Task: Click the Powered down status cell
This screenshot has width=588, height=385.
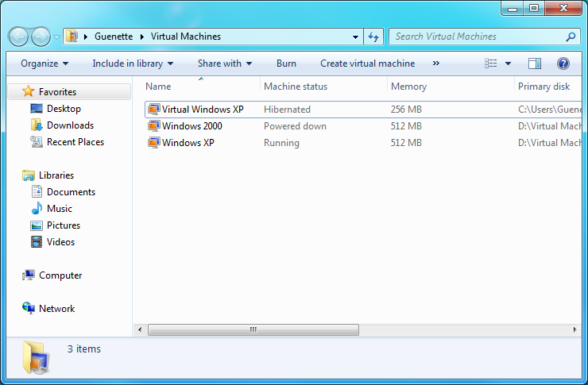Action: pos(295,126)
